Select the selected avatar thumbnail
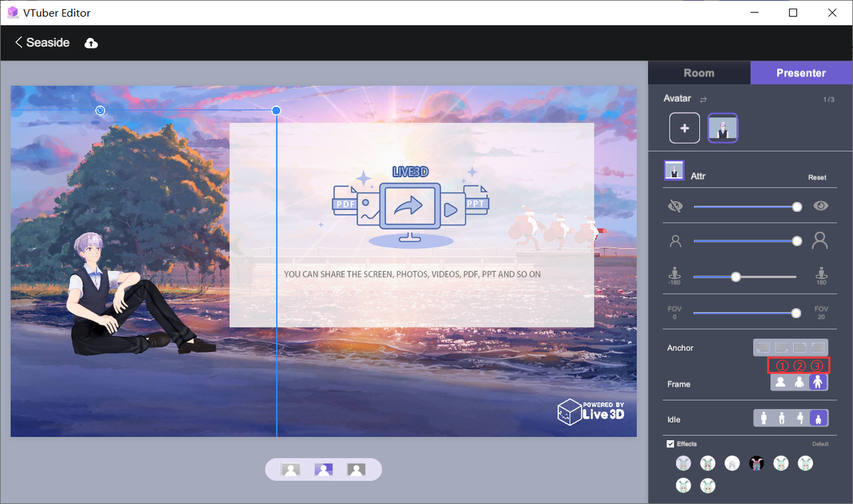This screenshot has width=853, height=504. click(x=722, y=128)
